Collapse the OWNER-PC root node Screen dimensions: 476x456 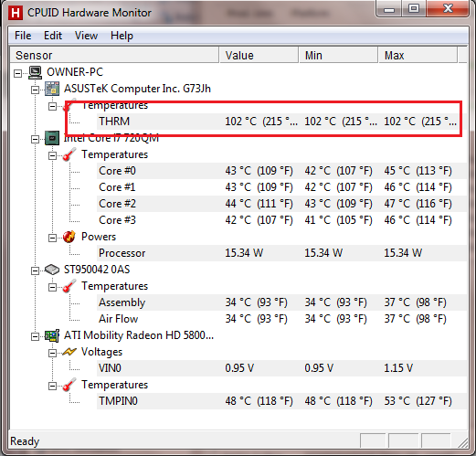[x=18, y=73]
